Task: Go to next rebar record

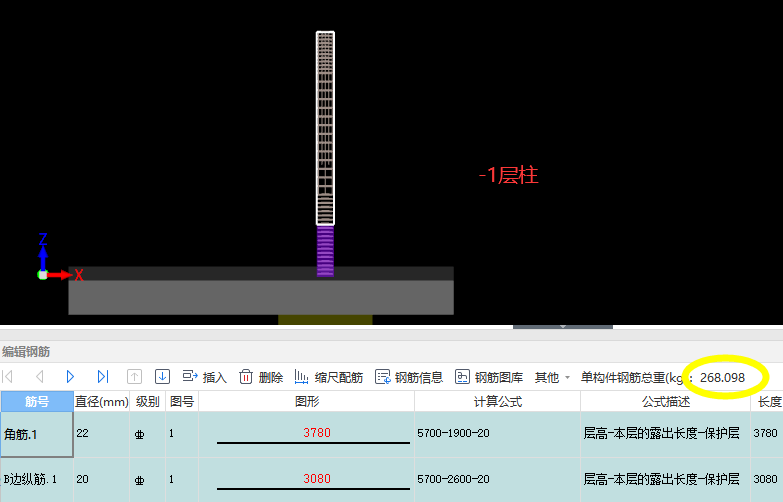Action: (x=70, y=377)
